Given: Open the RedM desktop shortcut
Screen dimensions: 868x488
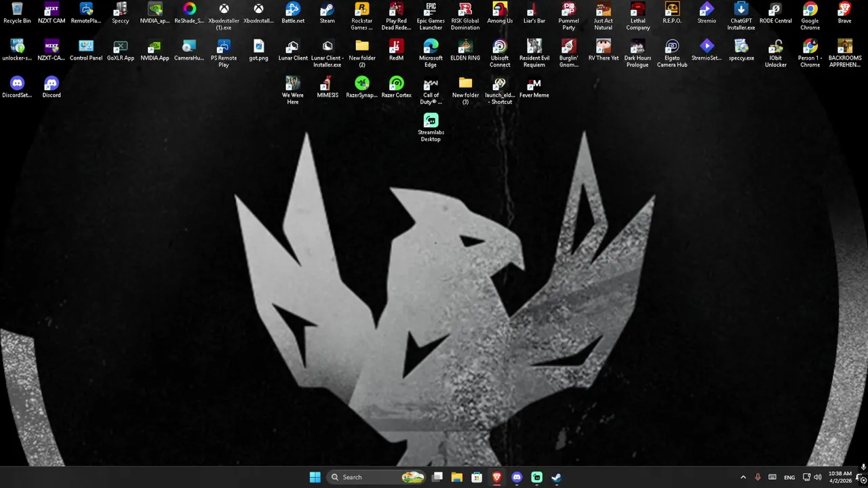Looking at the screenshot, I should (396, 50).
